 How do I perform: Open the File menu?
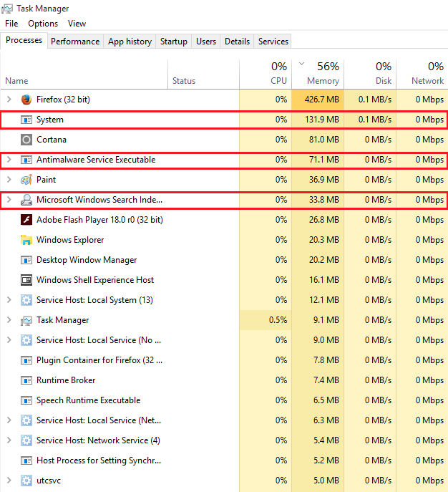pyautogui.click(x=11, y=24)
